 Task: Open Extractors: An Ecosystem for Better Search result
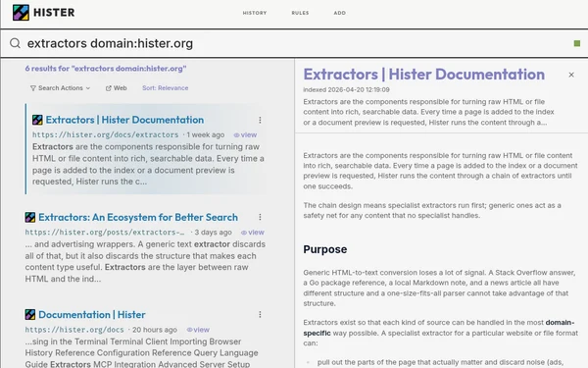coord(138,217)
